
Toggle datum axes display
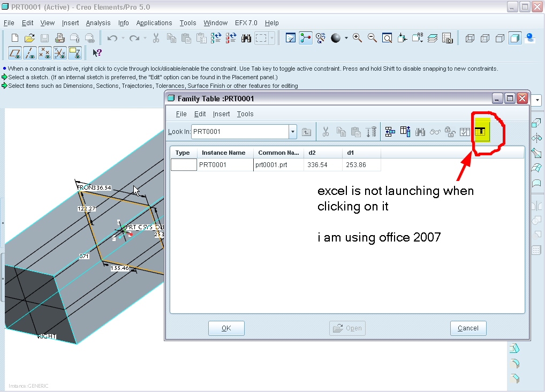[x=30, y=53]
